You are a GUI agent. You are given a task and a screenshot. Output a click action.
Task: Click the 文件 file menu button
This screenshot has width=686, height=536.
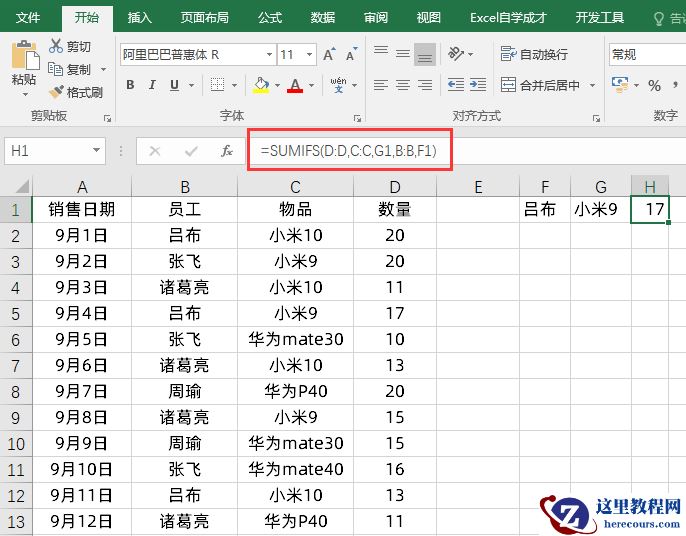click(x=29, y=17)
